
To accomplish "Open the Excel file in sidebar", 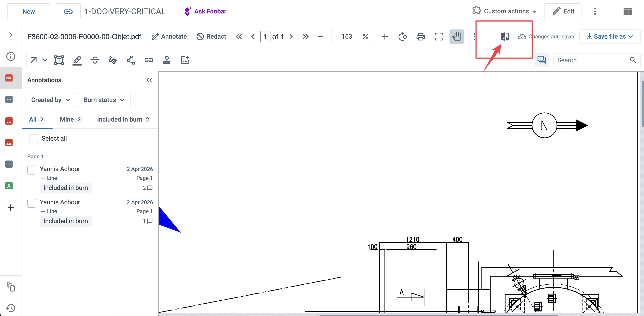I will pyautogui.click(x=9, y=185).
